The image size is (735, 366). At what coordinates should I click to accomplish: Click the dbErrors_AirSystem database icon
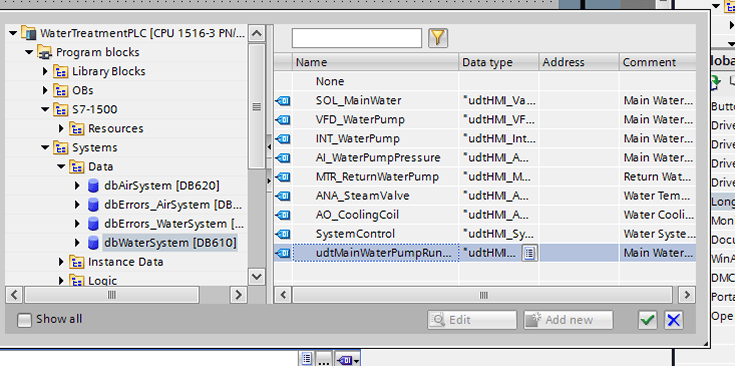click(x=93, y=205)
